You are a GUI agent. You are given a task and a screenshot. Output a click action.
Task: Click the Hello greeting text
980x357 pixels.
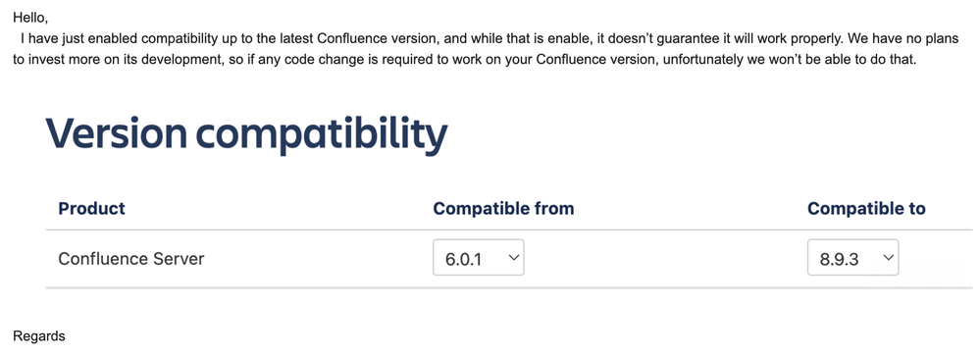(30, 18)
